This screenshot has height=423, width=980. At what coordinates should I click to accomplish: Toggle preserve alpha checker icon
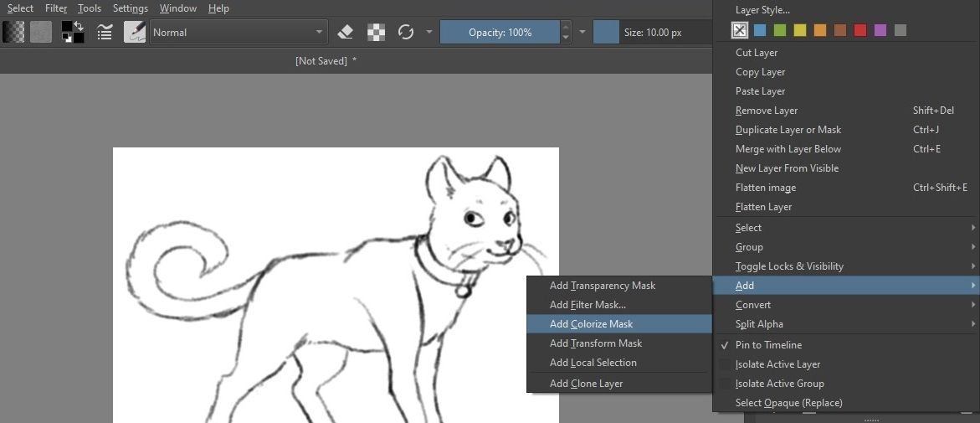click(x=376, y=32)
